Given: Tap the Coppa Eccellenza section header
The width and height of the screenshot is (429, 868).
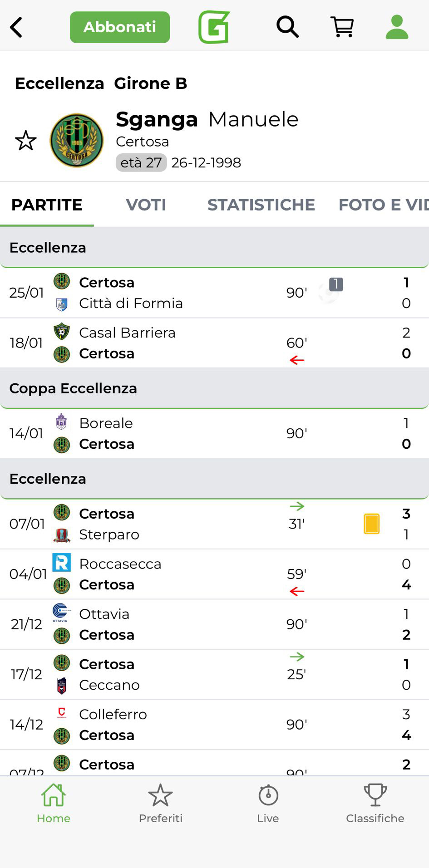Looking at the screenshot, I should [214, 388].
